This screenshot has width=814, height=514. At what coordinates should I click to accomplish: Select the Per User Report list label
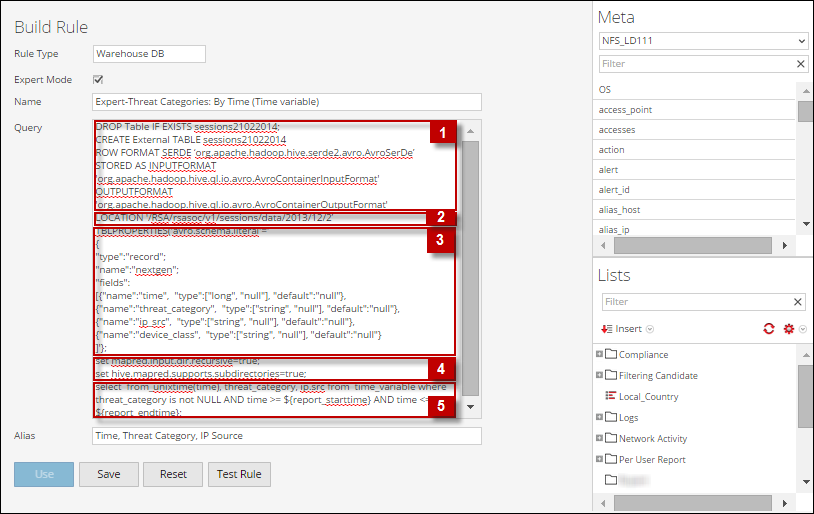[x=652, y=459]
